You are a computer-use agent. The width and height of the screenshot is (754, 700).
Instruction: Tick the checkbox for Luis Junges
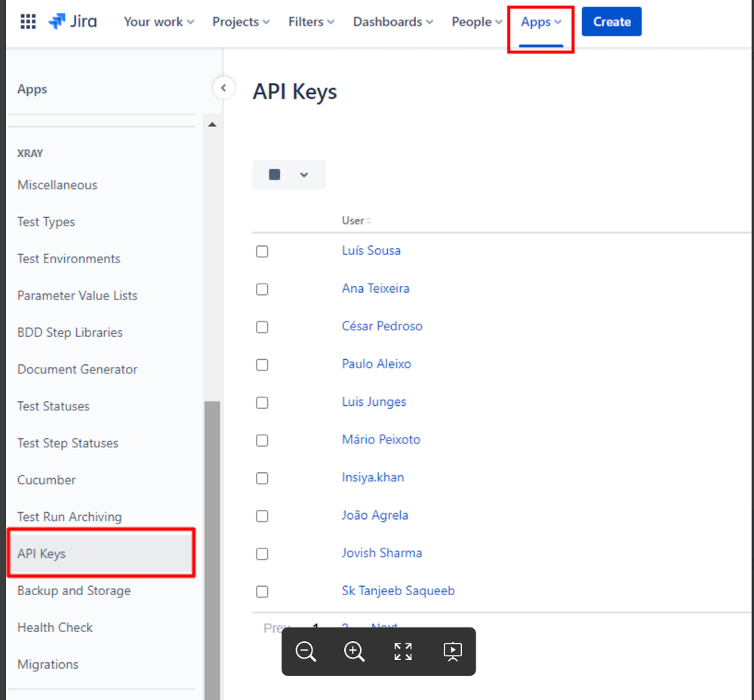point(262,403)
